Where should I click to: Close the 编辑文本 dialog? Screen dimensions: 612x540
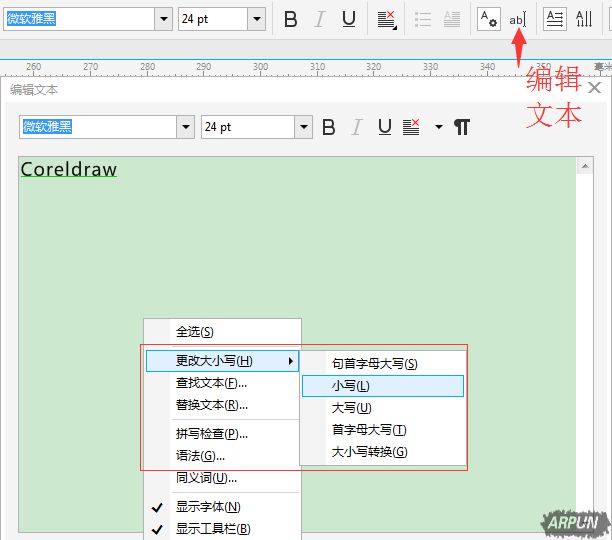tap(595, 89)
